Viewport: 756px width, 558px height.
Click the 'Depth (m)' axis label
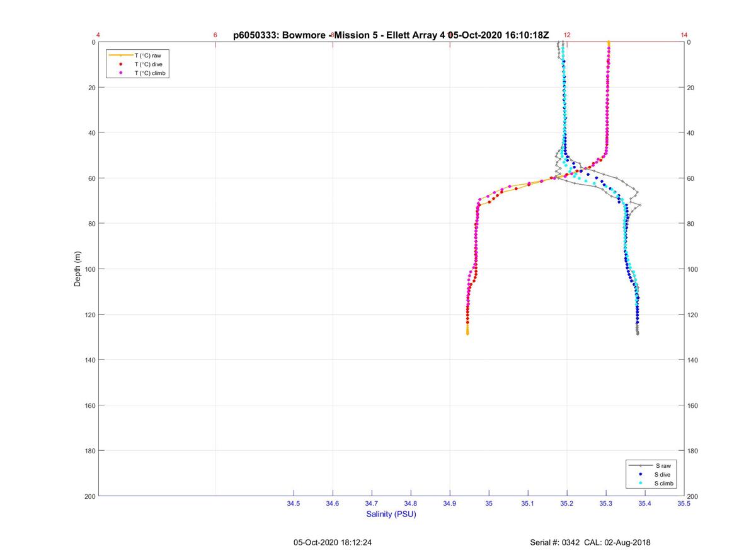pos(77,269)
